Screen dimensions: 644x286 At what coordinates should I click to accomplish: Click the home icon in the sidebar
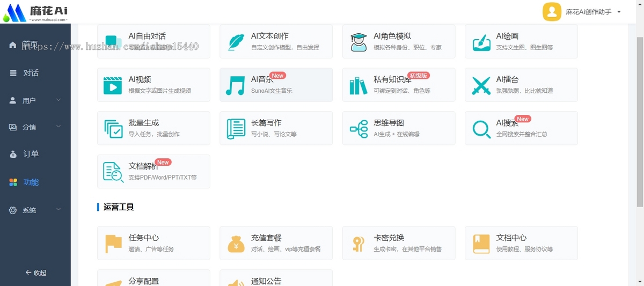pyautogui.click(x=13, y=45)
